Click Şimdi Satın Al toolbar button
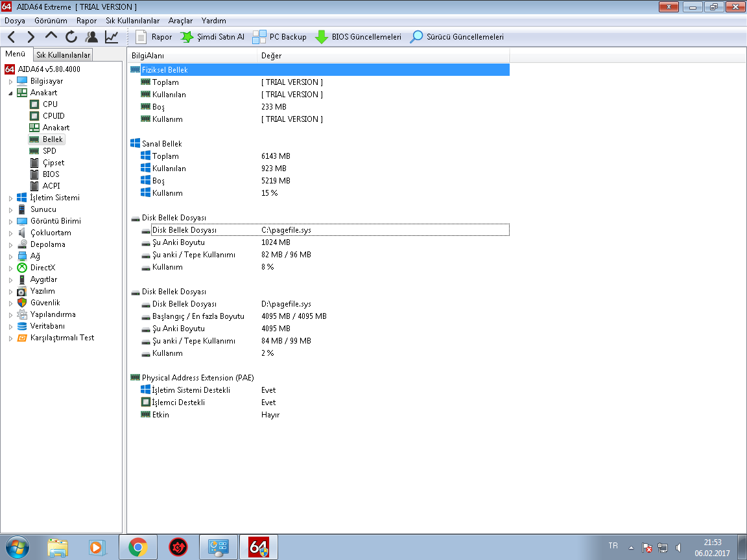The width and height of the screenshot is (747, 560). [x=212, y=37]
